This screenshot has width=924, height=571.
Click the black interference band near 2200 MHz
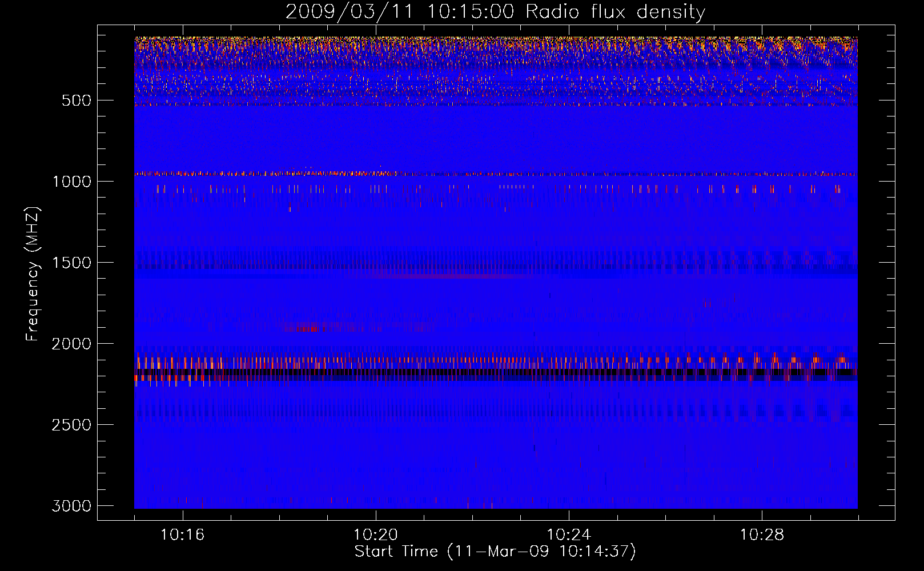(496, 372)
